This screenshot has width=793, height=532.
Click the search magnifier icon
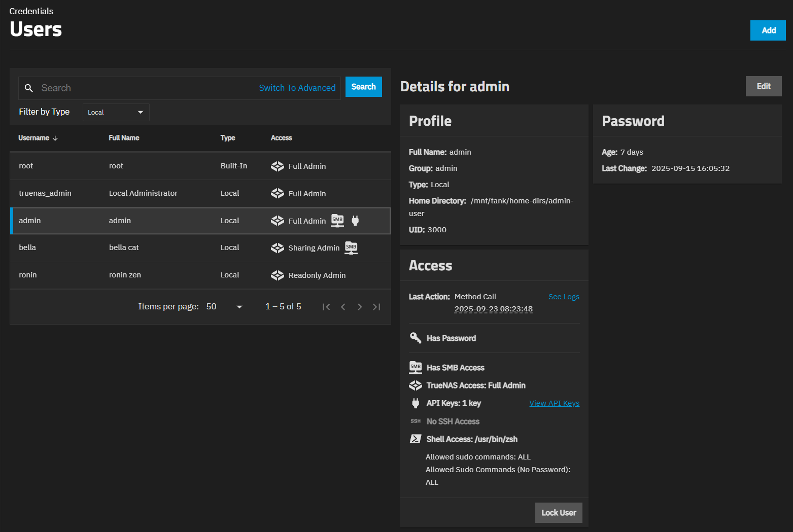(29, 88)
